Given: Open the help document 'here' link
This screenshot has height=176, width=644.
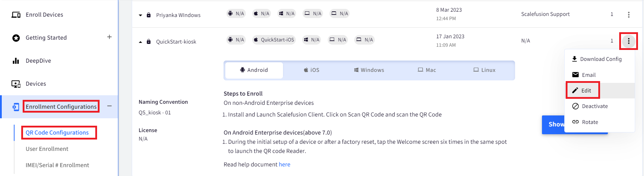Looking at the screenshot, I should coord(284,164).
